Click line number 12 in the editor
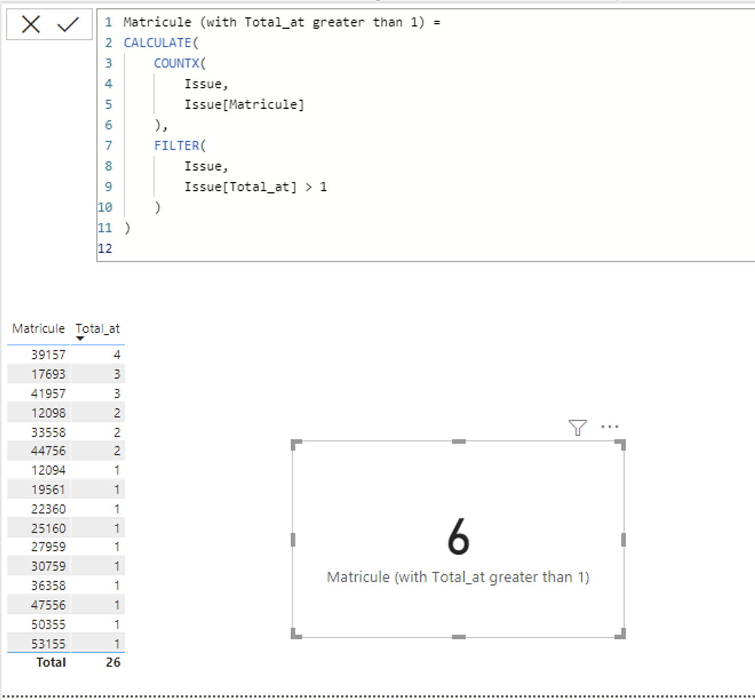This screenshot has width=755, height=700. click(x=105, y=249)
